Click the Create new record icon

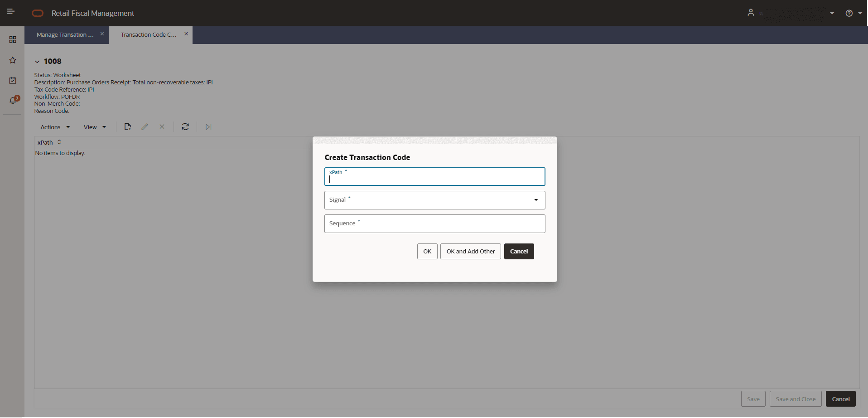[x=128, y=127]
